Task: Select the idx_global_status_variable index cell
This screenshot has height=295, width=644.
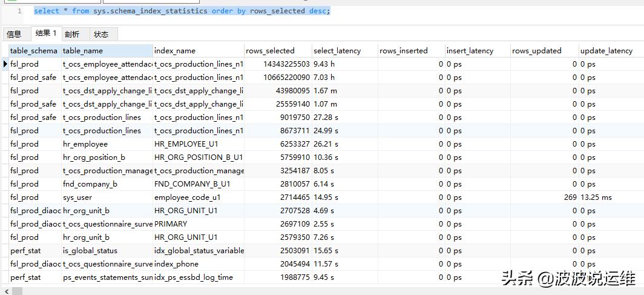Action: (199, 251)
